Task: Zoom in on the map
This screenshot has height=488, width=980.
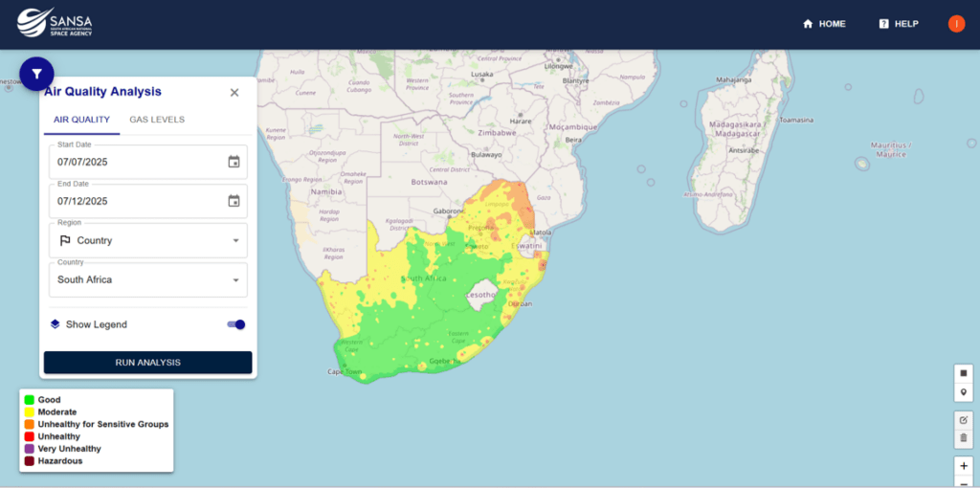Action: tap(964, 466)
